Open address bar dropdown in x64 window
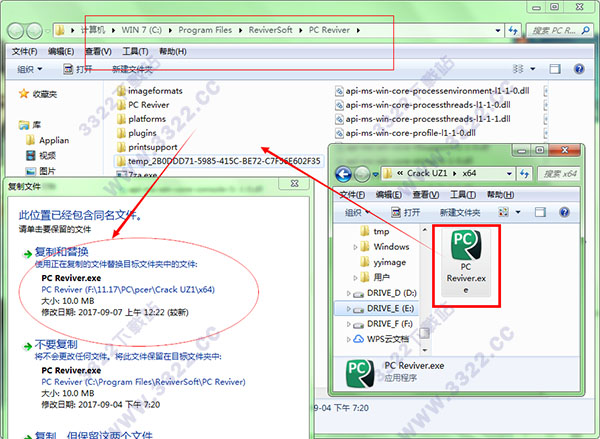 coord(509,174)
